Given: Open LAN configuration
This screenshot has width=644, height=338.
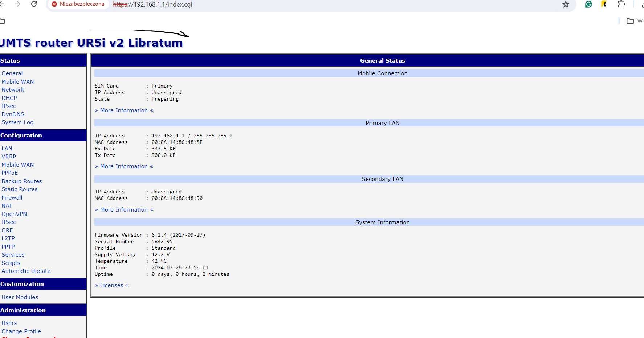Looking at the screenshot, I should (7, 149).
